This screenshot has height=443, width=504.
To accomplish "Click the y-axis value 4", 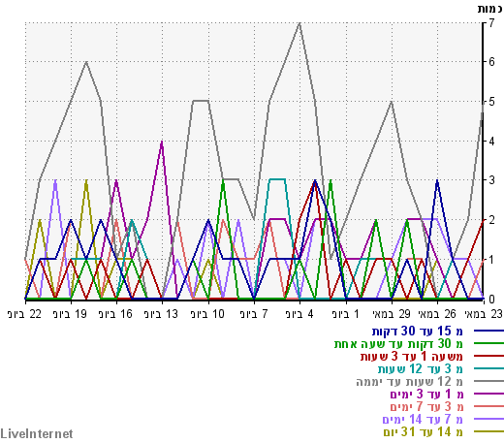I will [x=491, y=142].
